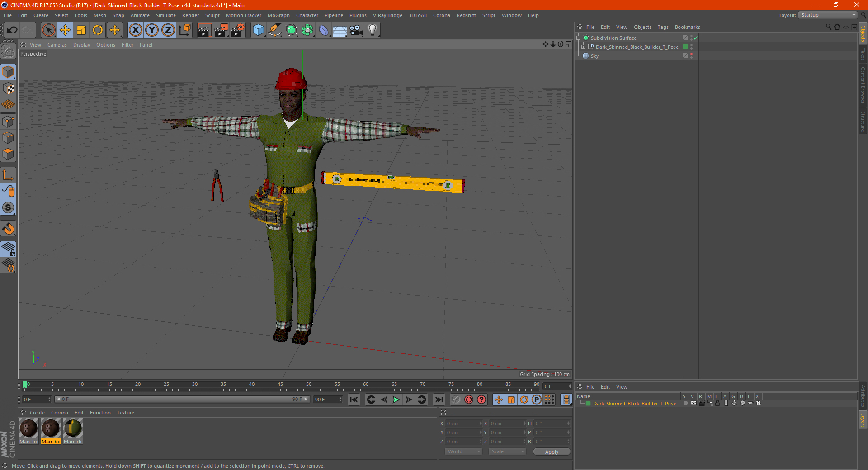Open the Layout Startup dropdown
This screenshot has height=470, width=868.
[828, 15]
